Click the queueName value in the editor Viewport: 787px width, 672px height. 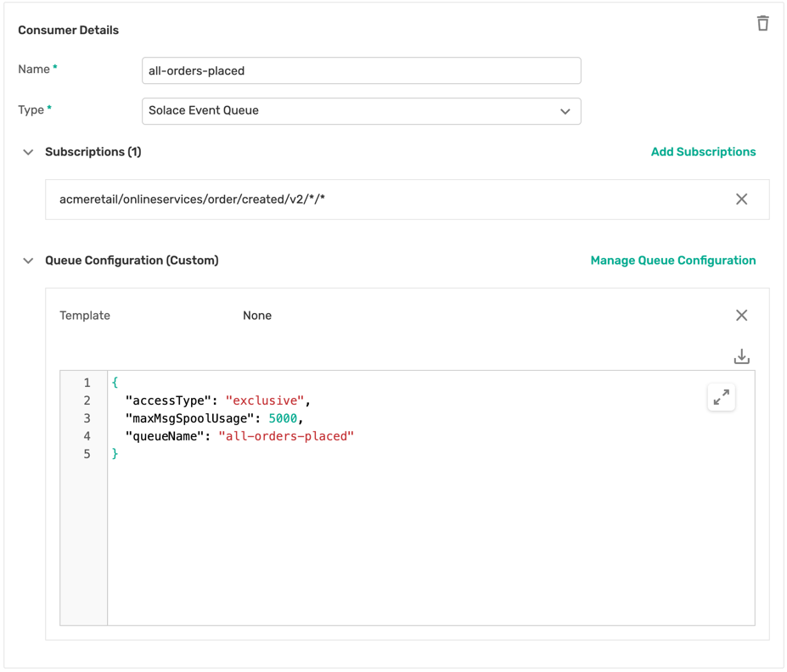[286, 436]
